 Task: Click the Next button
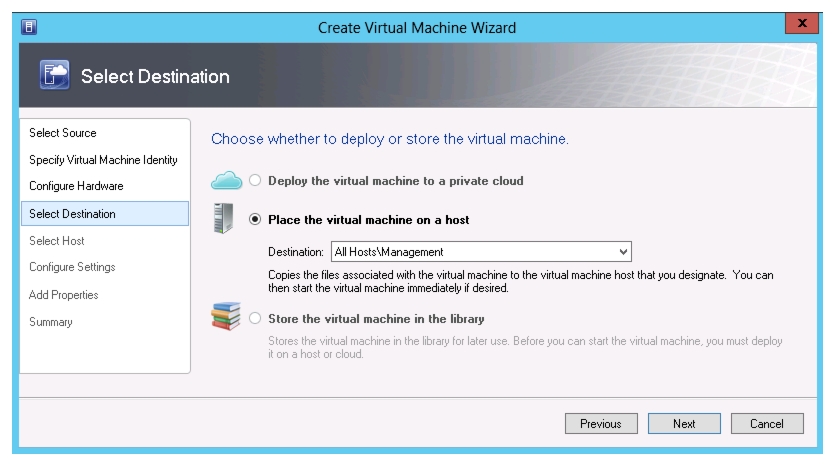(x=684, y=424)
